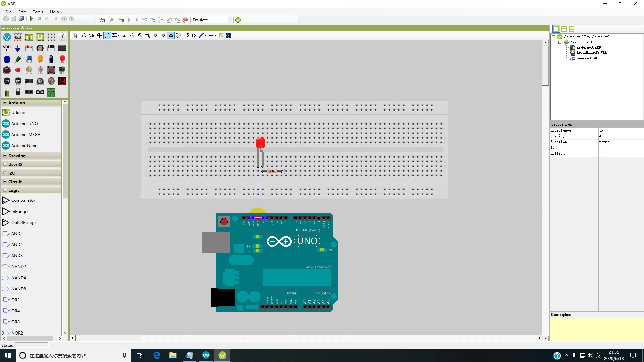
Task: Choose the NPN transistor component
Action: pyautogui.click(x=7, y=81)
